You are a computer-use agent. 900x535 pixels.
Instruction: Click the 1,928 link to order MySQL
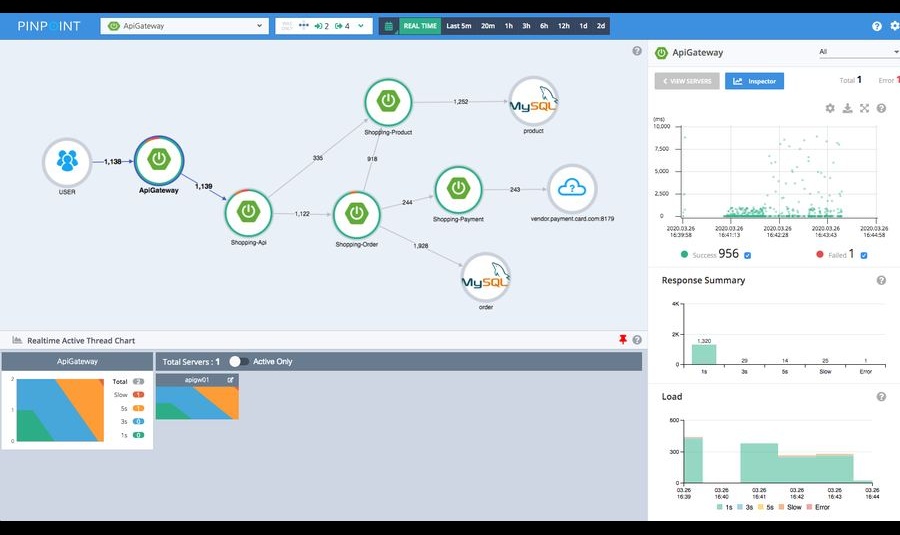pos(421,246)
